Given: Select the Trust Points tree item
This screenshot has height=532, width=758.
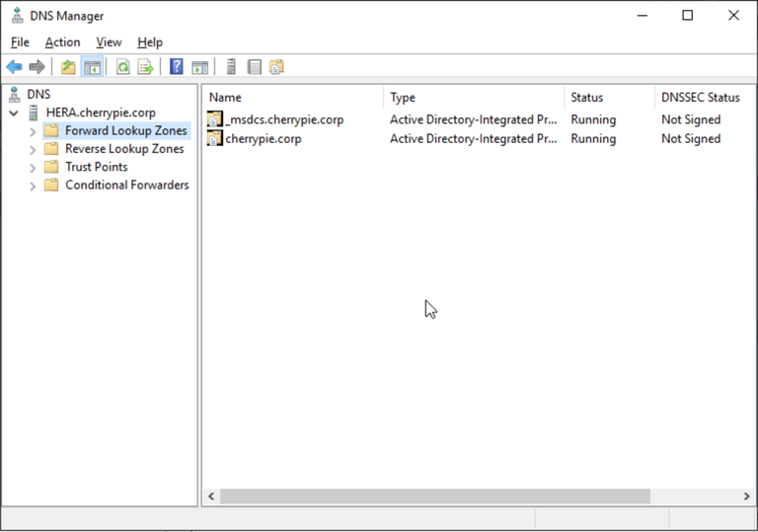Looking at the screenshot, I should [96, 167].
